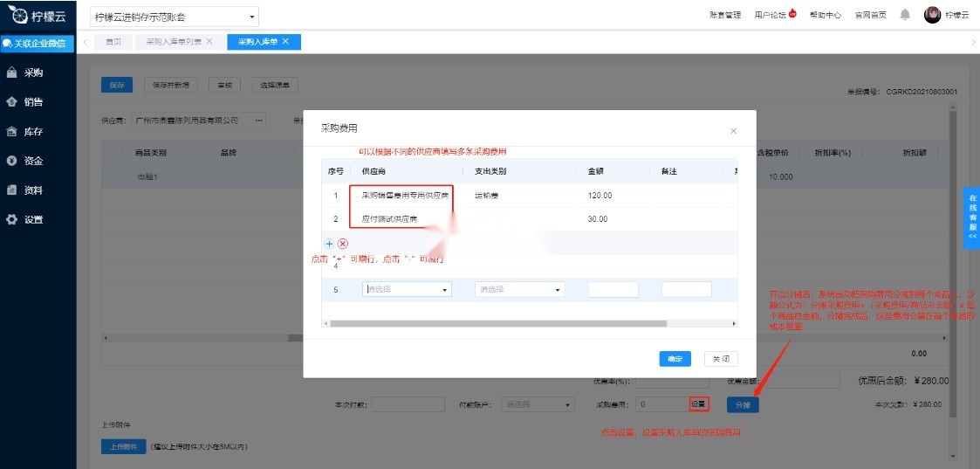980x469 pixels.
Task: Open the 在线客服 side panel
Action: [x=972, y=217]
